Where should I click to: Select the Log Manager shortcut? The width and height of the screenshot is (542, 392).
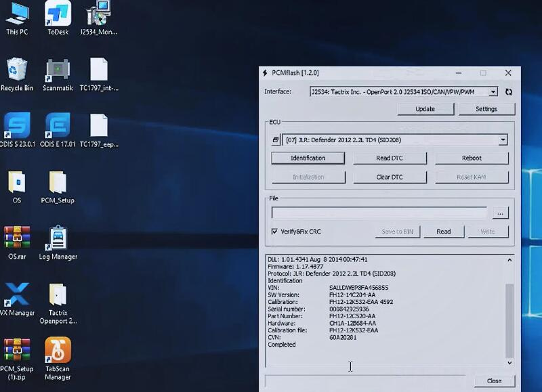58,242
